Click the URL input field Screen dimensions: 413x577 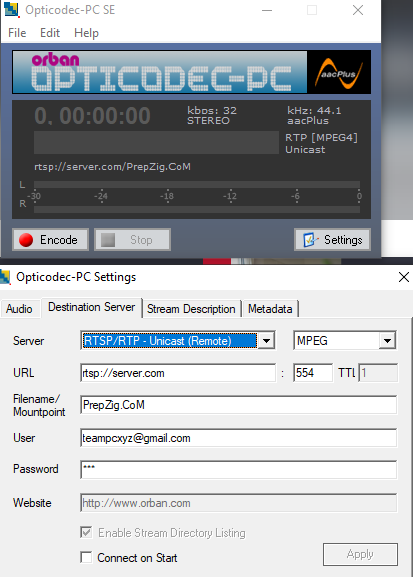(178, 373)
